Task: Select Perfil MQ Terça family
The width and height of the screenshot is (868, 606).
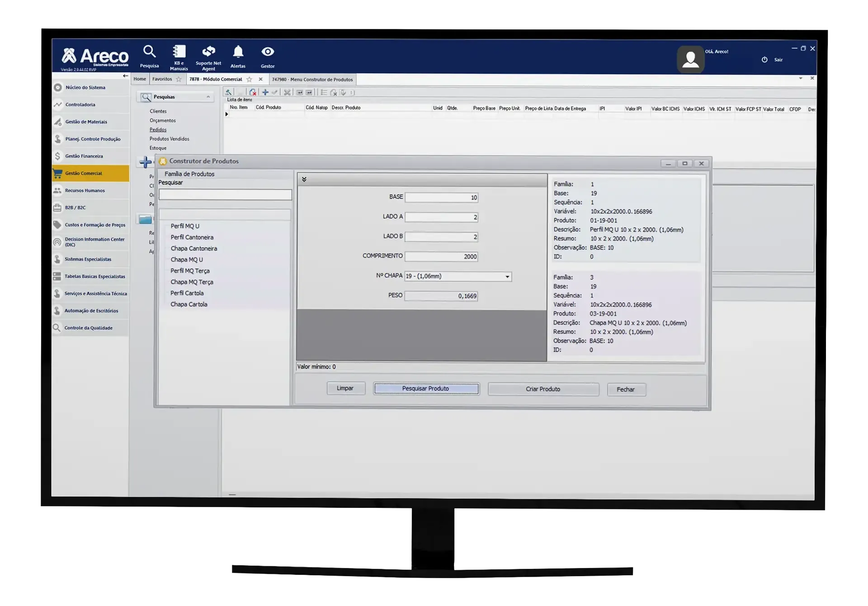Action: tap(190, 271)
